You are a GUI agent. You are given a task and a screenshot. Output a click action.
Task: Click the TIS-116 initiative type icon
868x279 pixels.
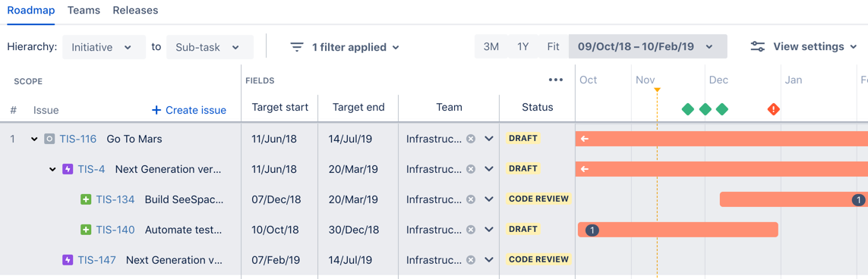(49, 139)
